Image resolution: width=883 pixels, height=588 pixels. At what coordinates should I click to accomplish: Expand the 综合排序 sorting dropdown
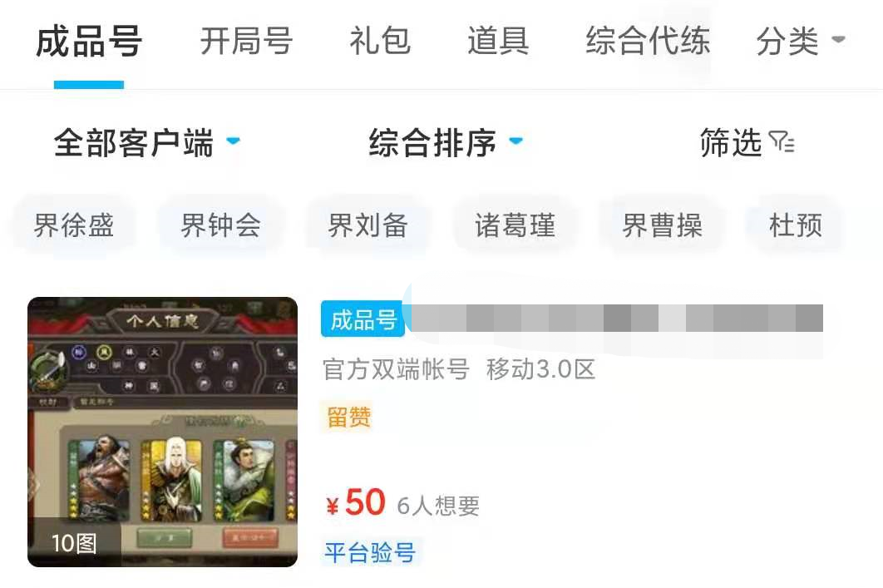coord(446,142)
